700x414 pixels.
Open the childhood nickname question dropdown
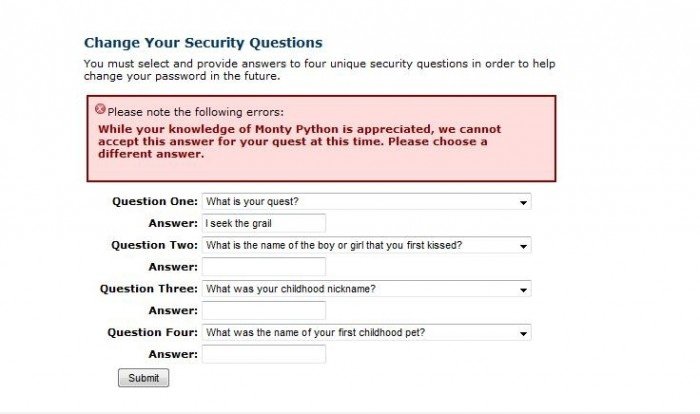367,289
